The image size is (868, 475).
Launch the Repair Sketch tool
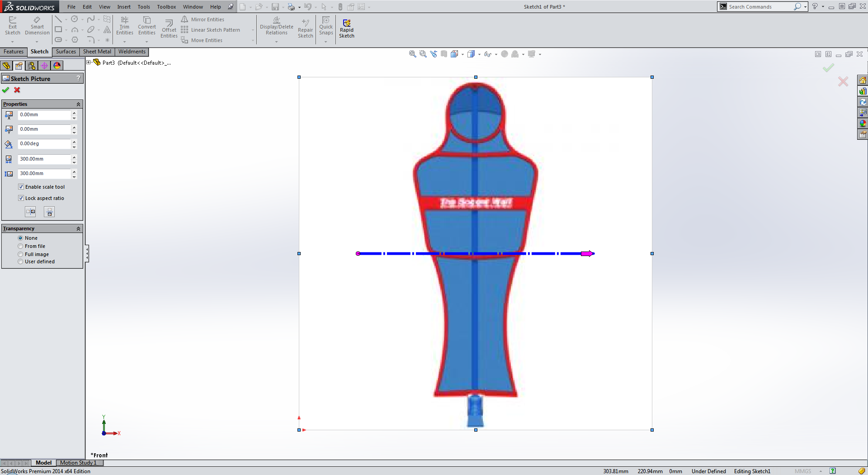click(306, 27)
